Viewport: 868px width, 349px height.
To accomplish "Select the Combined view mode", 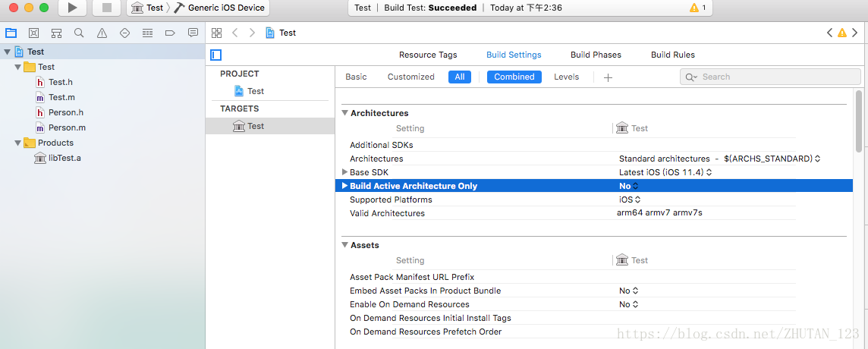I will tap(514, 77).
